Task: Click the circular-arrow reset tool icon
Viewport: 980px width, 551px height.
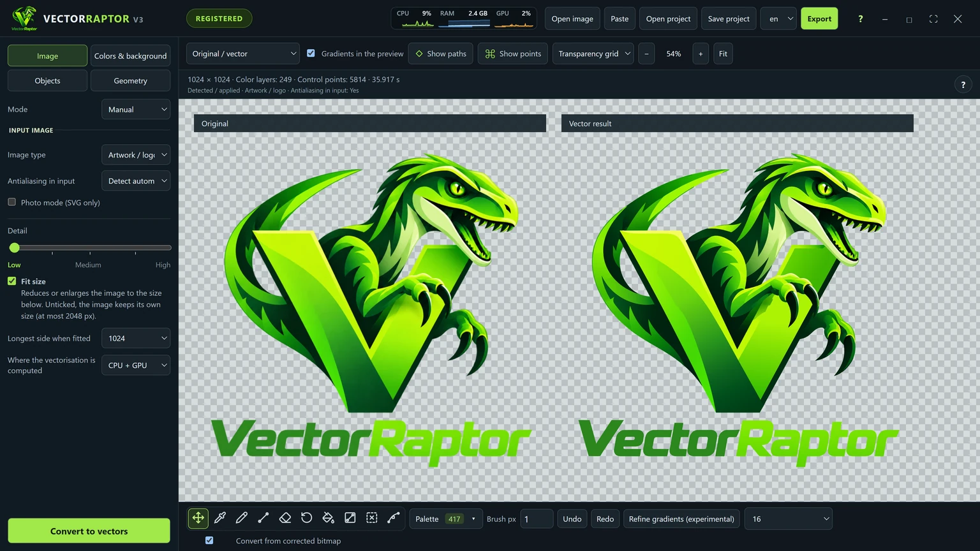Action: coord(307,518)
